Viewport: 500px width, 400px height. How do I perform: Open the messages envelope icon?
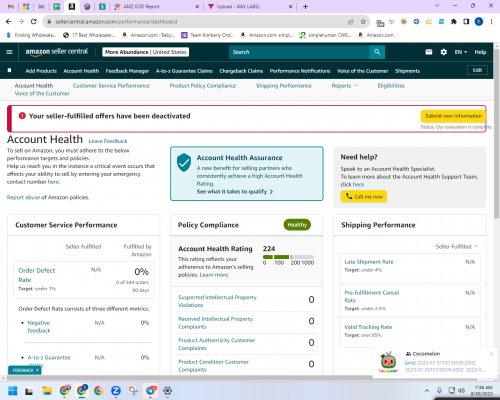429,52
